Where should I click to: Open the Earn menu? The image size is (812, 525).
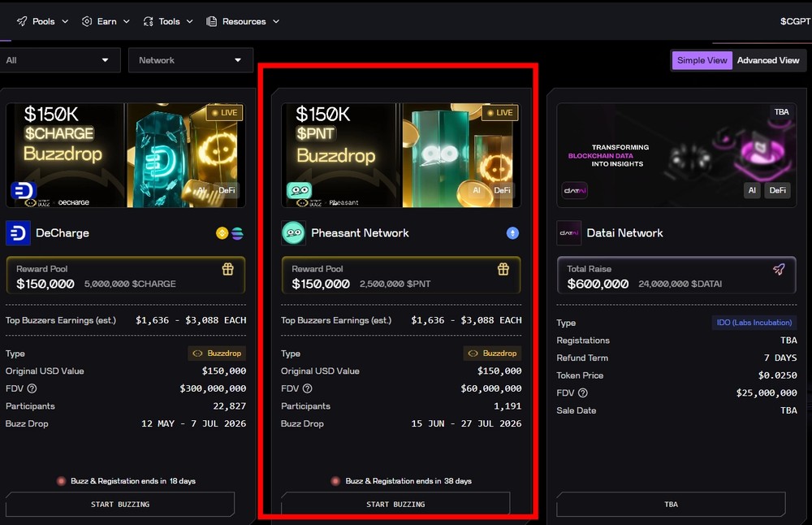pyautogui.click(x=106, y=21)
